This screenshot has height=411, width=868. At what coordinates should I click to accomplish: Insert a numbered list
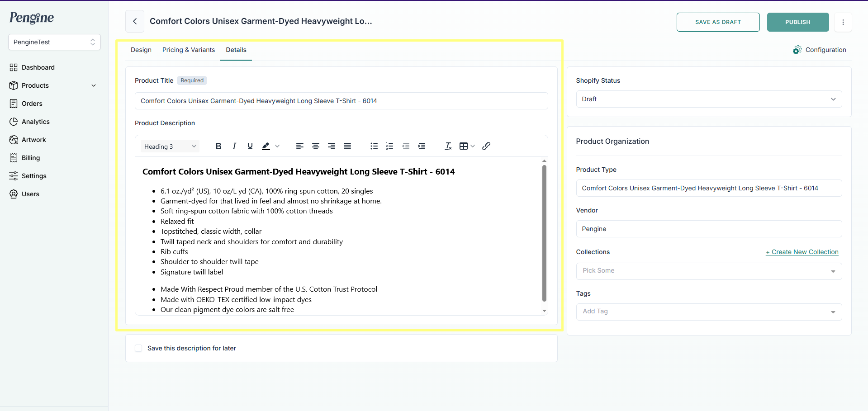(389, 146)
